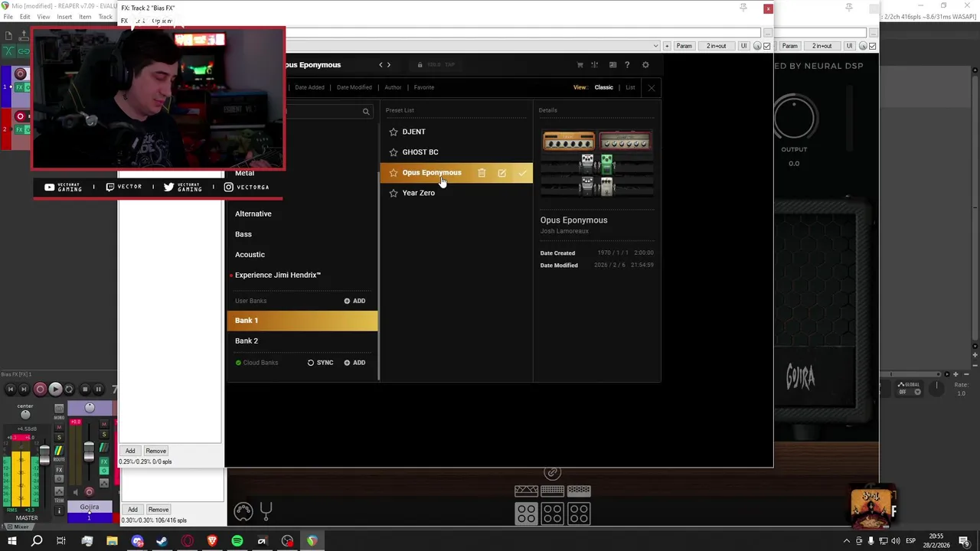980x551 pixels.
Task: Open the Edit menu in REAPER
Action: (x=25, y=17)
